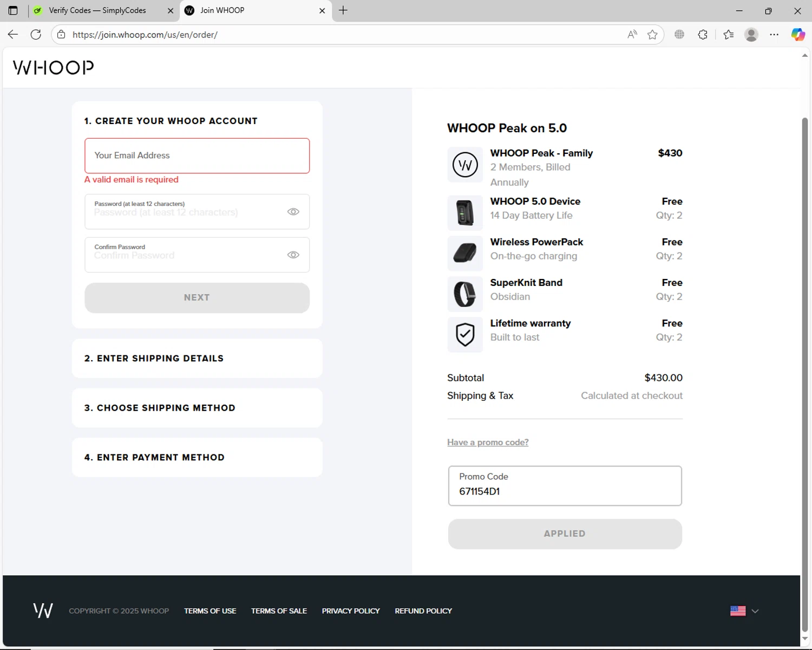The height and width of the screenshot is (650, 812).
Task: Open Read Aloud icon in address bar
Action: tap(632, 35)
